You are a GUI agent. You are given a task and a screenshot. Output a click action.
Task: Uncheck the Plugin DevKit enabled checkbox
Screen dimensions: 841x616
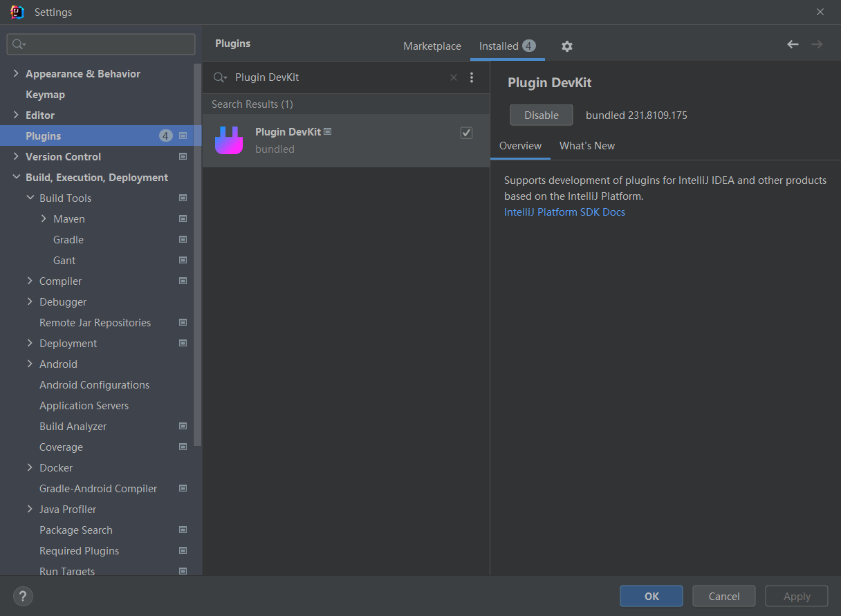[x=466, y=133]
